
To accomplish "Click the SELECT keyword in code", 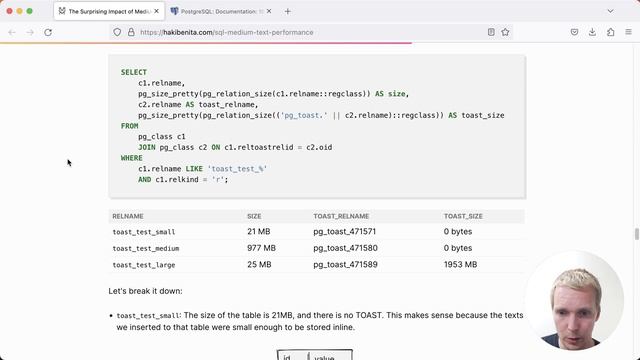I will (x=133, y=72).
